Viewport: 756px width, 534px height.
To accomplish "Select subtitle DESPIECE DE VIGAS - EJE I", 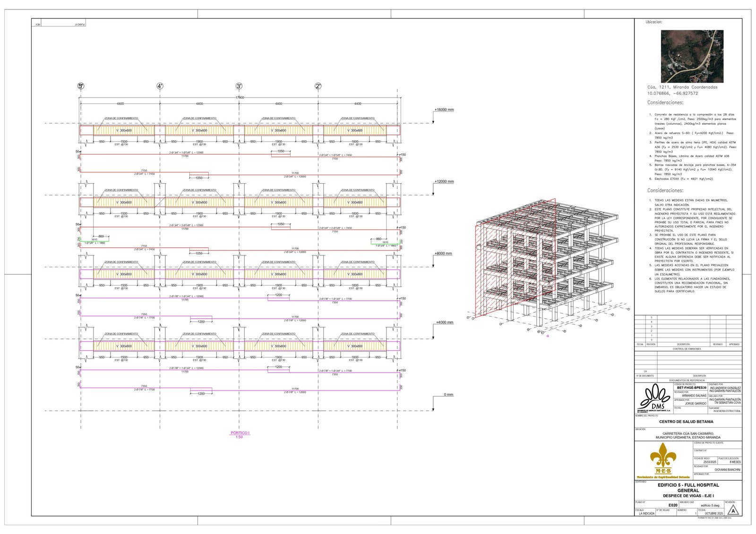I will coord(688,496).
